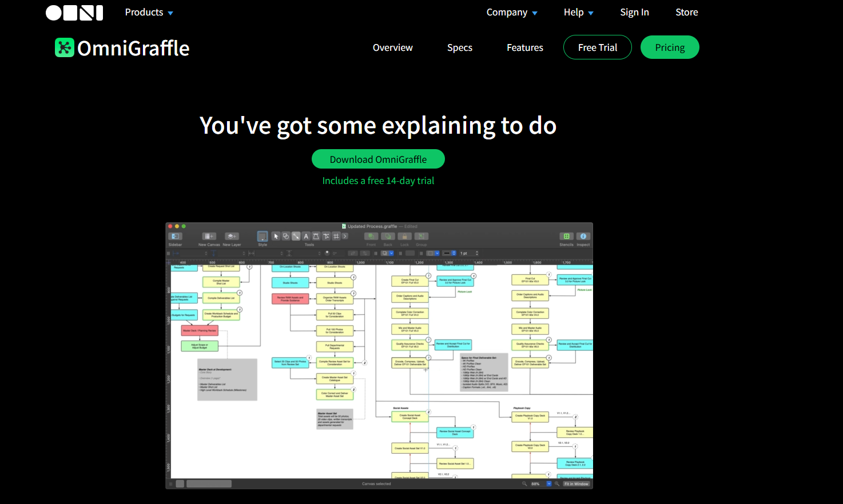Switch to the Overview tab
This screenshot has width=843, height=504.
pos(392,47)
